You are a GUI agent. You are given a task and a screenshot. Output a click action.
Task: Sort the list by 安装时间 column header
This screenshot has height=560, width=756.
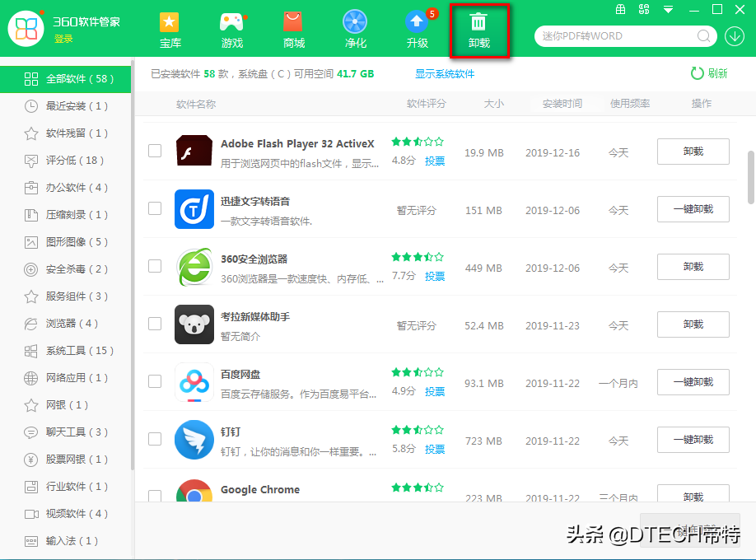coord(562,104)
